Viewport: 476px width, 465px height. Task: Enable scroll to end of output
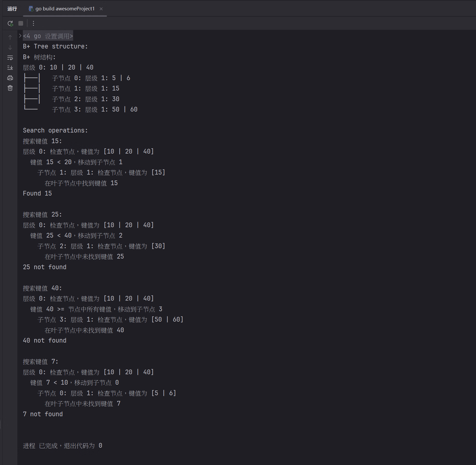point(10,68)
